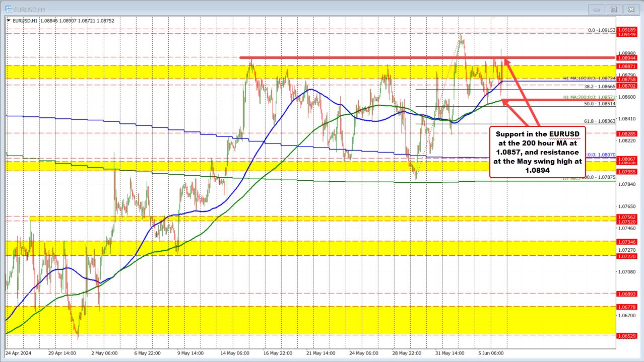Viewport: 644px width, 362px height.
Task: Click the 14 May 06:00 time label
Action: click(235, 353)
